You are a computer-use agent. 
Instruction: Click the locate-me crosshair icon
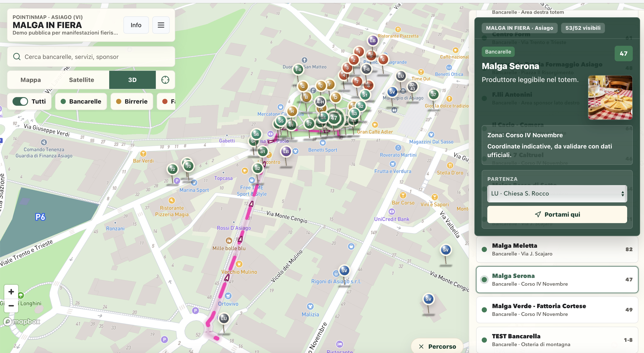[x=165, y=80]
